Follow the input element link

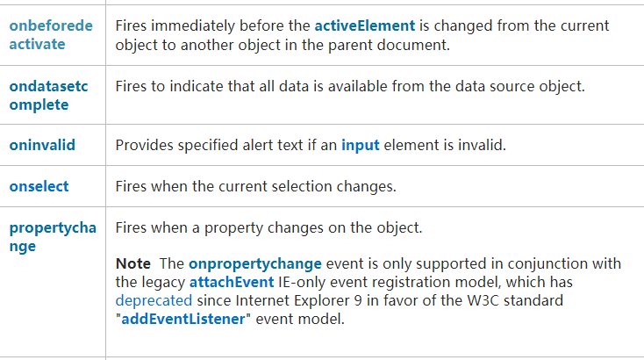361,146
